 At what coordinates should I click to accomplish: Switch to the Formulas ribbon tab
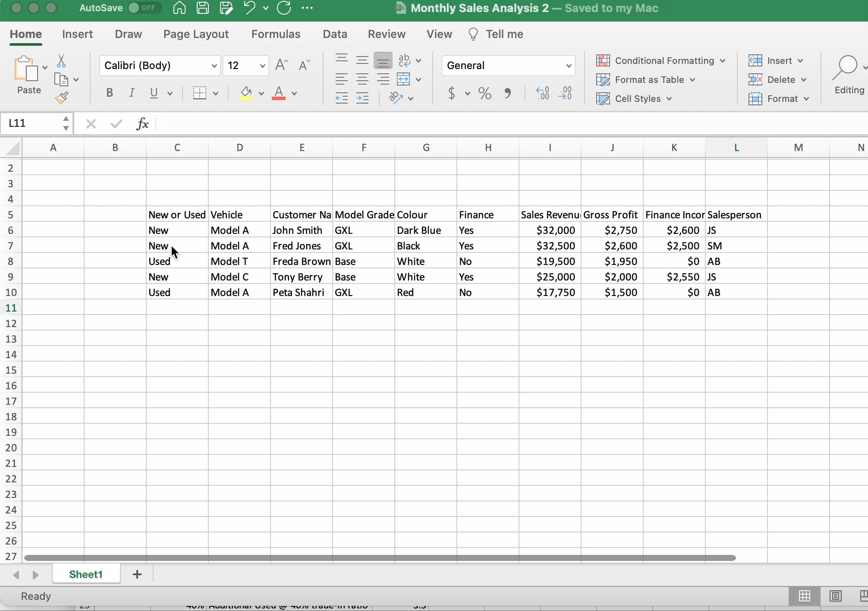(276, 34)
